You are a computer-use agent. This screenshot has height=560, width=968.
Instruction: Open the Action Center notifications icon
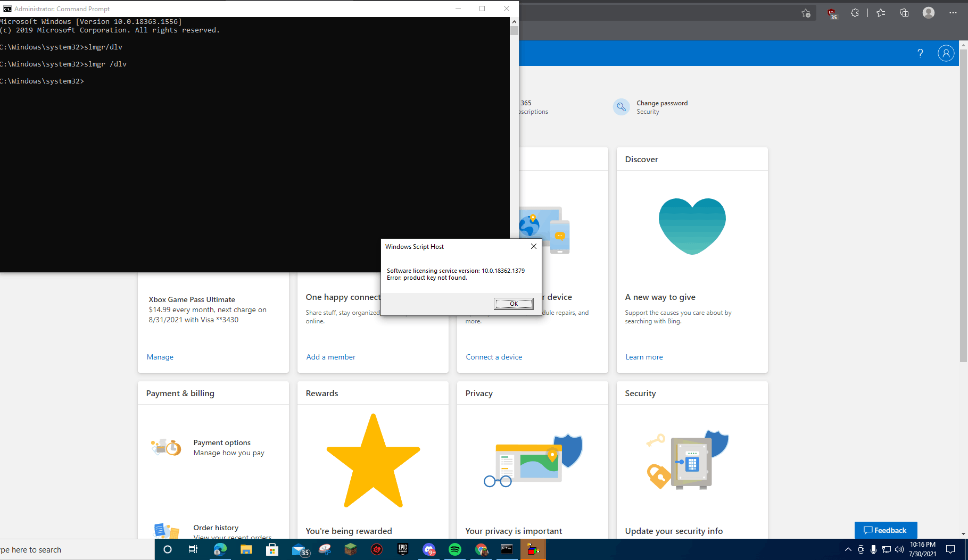[x=950, y=549]
